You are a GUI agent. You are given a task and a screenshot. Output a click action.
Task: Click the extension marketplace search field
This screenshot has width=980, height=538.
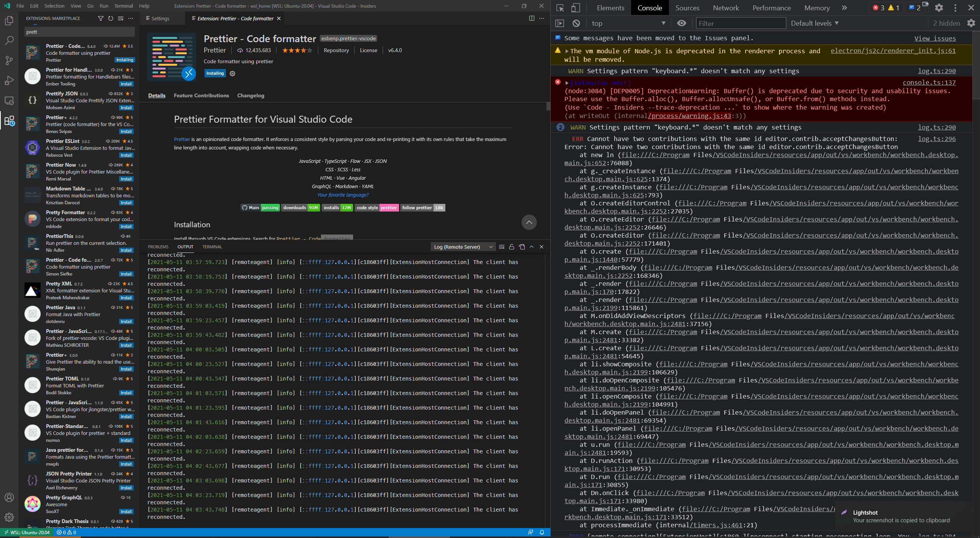(x=79, y=32)
